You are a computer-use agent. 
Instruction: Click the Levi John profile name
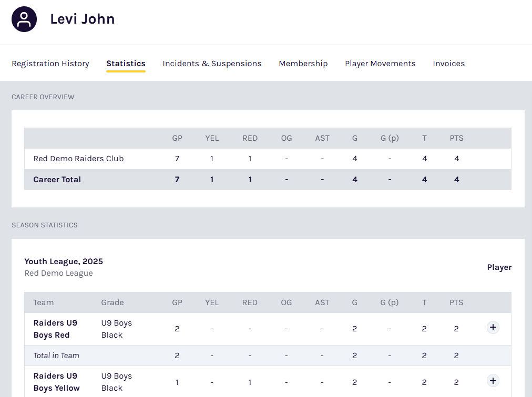[x=83, y=19]
